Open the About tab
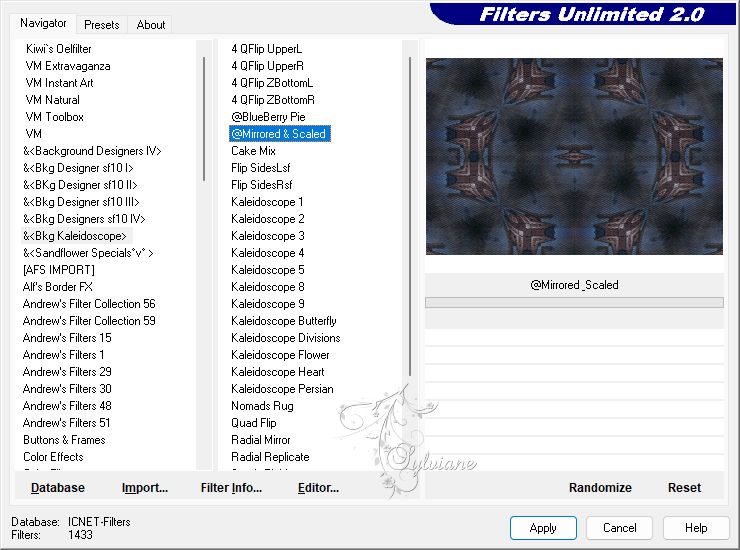 pyautogui.click(x=151, y=25)
